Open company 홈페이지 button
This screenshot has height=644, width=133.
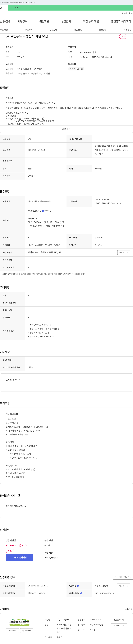(x=119, y=620)
